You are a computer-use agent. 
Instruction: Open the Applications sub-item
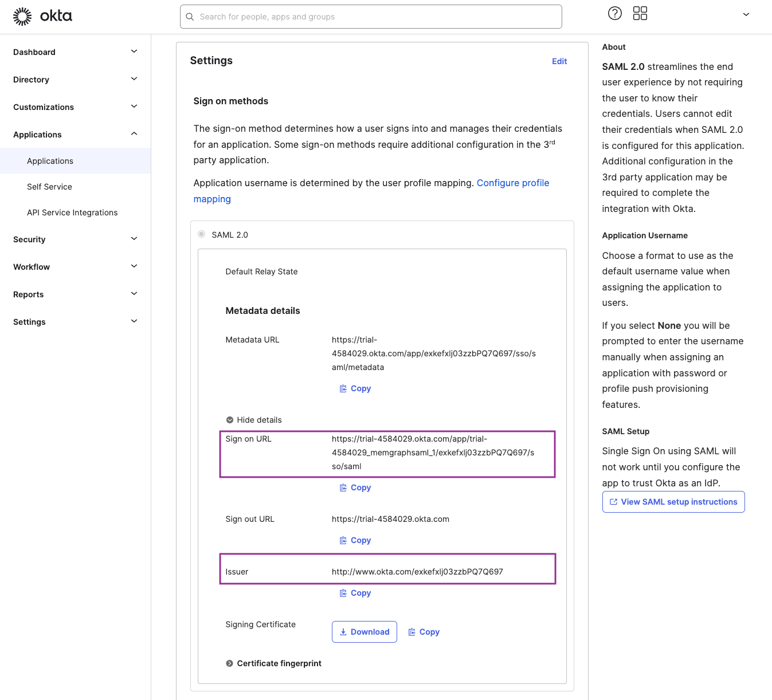click(75, 161)
